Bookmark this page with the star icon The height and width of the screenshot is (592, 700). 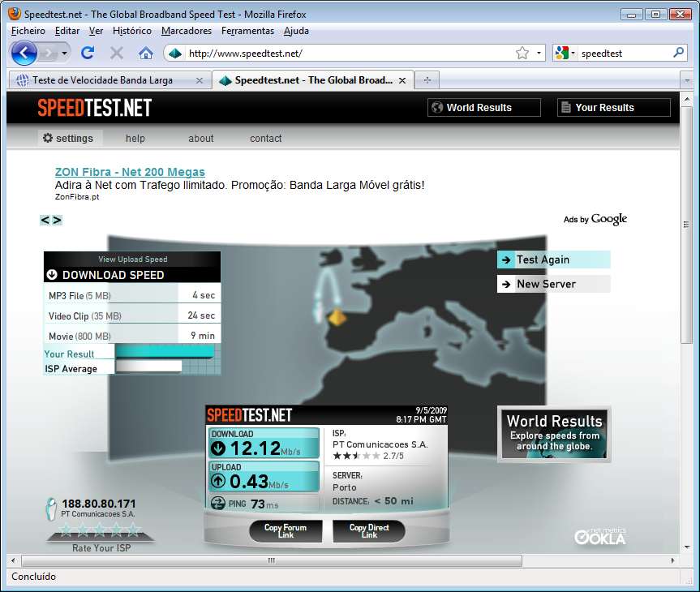(x=522, y=54)
